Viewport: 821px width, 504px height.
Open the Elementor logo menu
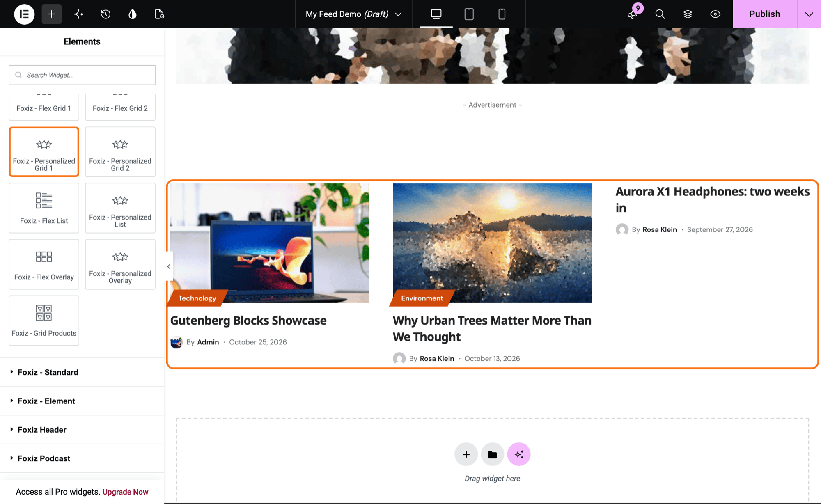(x=24, y=14)
